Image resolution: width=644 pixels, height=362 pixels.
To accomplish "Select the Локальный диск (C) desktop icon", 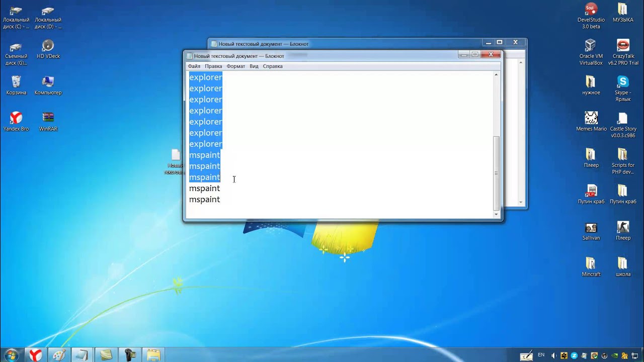I will 16,18.
